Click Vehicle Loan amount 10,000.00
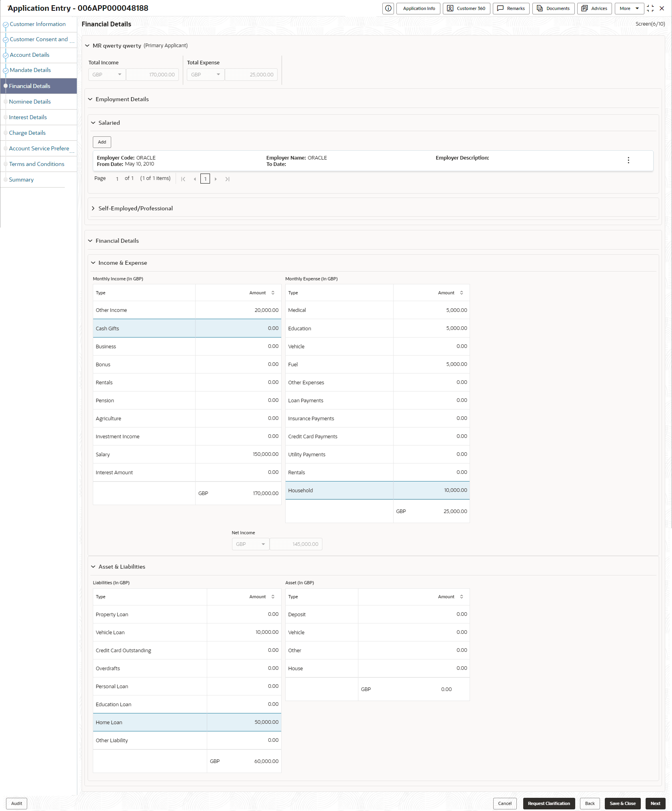This screenshot has width=672, height=811. (x=267, y=632)
